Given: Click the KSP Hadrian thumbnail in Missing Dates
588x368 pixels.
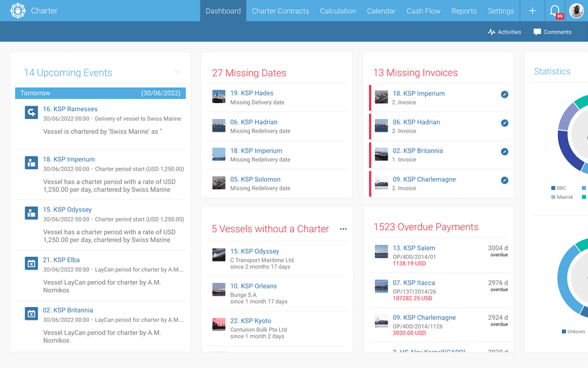Looking at the screenshot, I should (218, 125).
